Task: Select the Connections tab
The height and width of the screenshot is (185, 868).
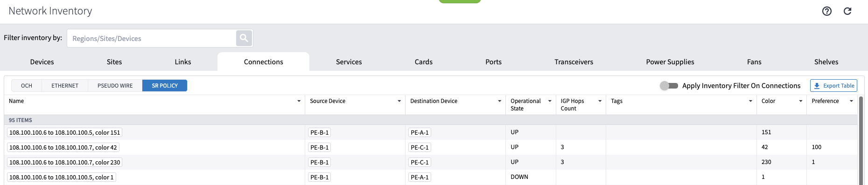Action: [x=264, y=62]
